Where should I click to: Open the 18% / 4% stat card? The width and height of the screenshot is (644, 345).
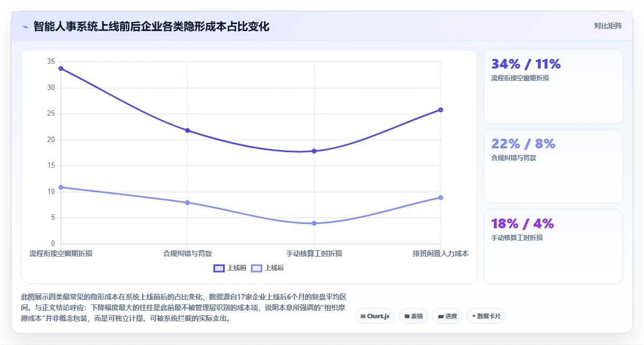553,246
